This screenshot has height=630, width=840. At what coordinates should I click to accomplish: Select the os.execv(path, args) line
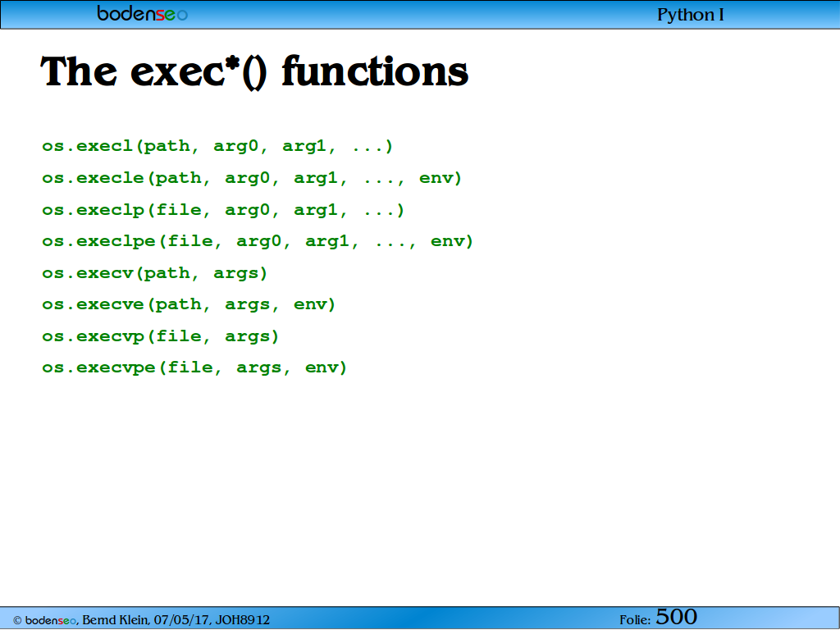(x=154, y=273)
